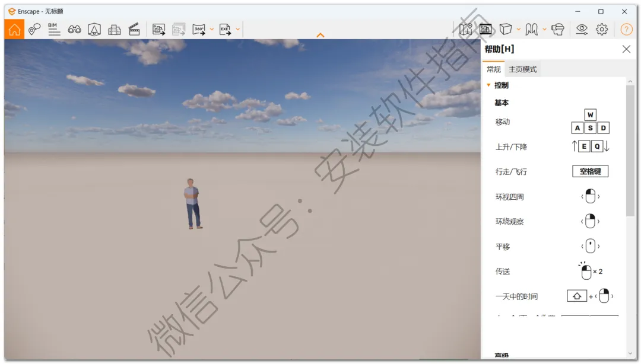The height and width of the screenshot is (364, 641).
Task: Maximize the Enscape window
Action: coord(601,11)
